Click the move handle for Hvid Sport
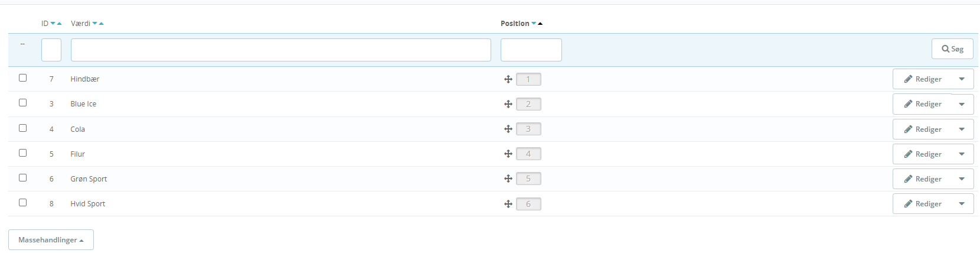The image size is (980, 253). 508,204
